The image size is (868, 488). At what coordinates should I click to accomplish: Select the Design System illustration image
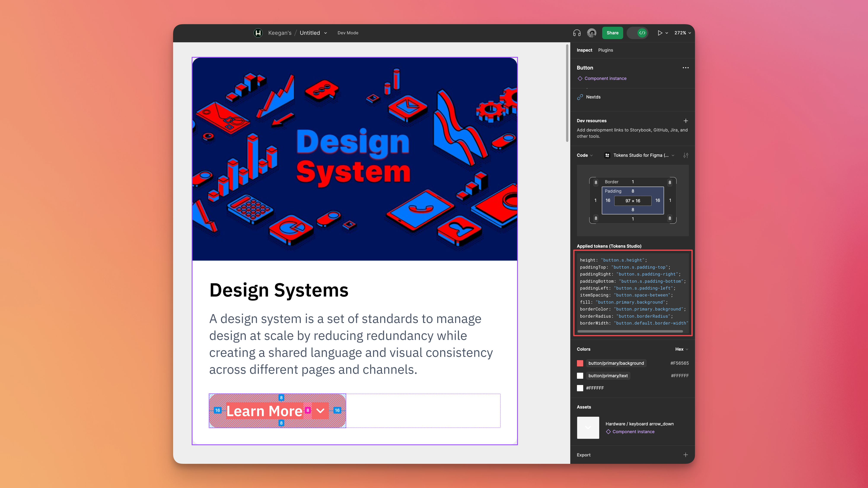[354, 159]
